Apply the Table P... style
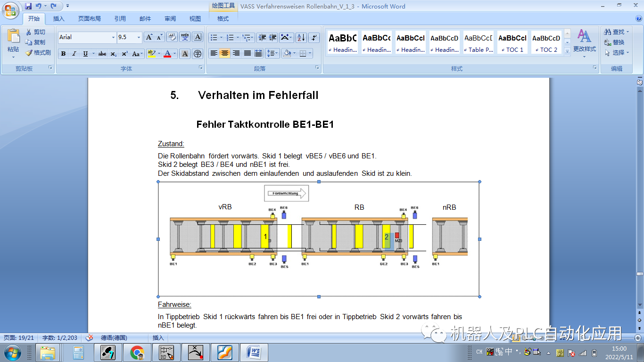 (479, 42)
